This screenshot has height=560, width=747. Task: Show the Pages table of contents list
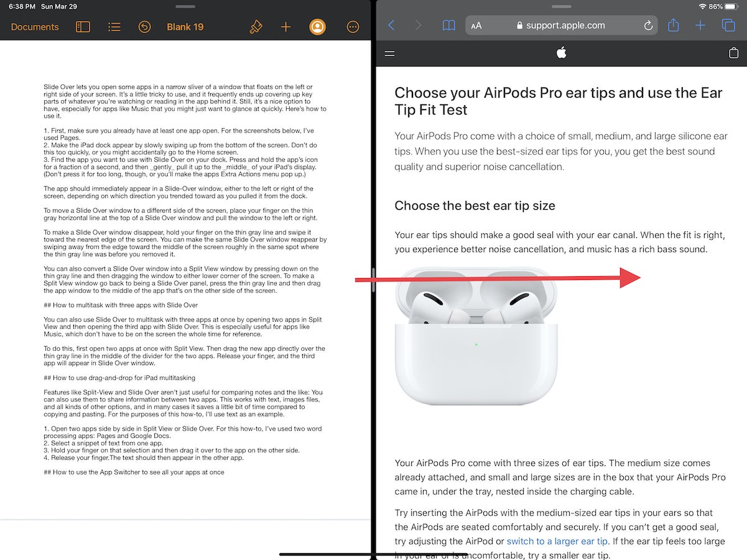pyautogui.click(x=114, y=27)
